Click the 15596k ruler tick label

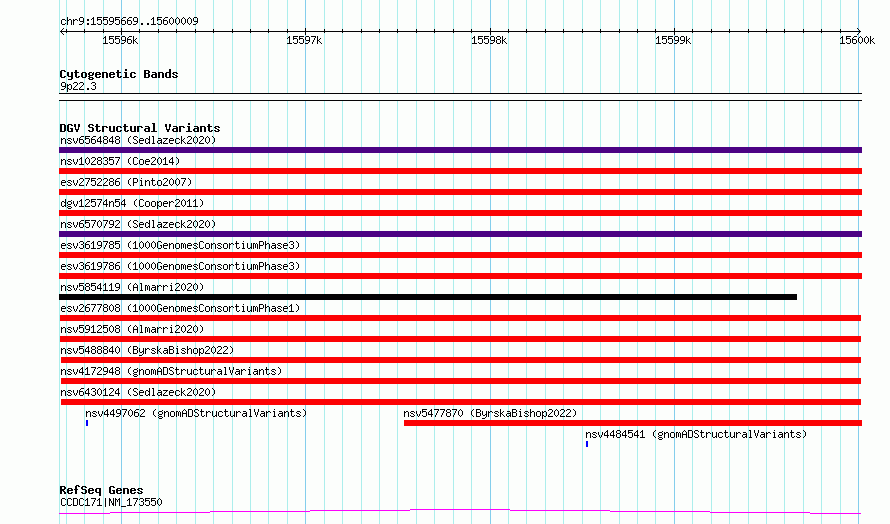point(120,40)
